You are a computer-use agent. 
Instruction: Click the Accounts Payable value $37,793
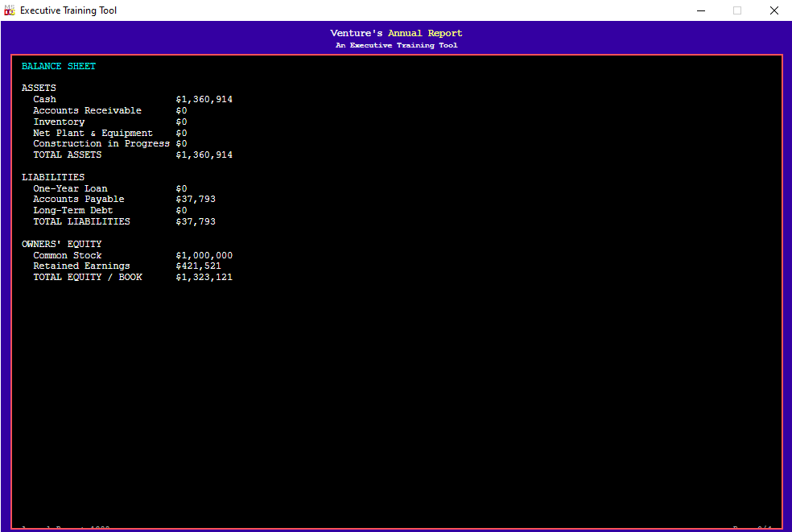coord(196,199)
